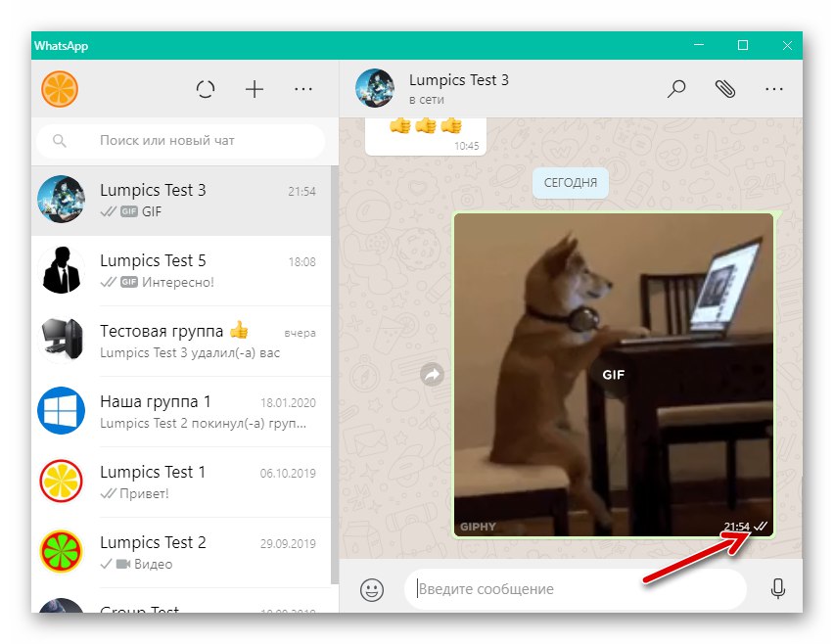This screenshot has width=834, height=644.
Task: Start a new chat with the plus icon
Action: tap(255, 88)
